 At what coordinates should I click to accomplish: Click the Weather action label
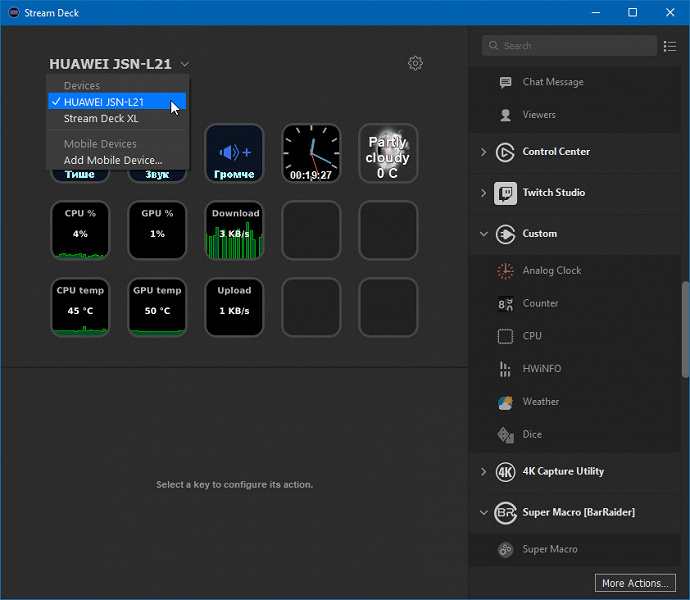click(x=541, y=402)
